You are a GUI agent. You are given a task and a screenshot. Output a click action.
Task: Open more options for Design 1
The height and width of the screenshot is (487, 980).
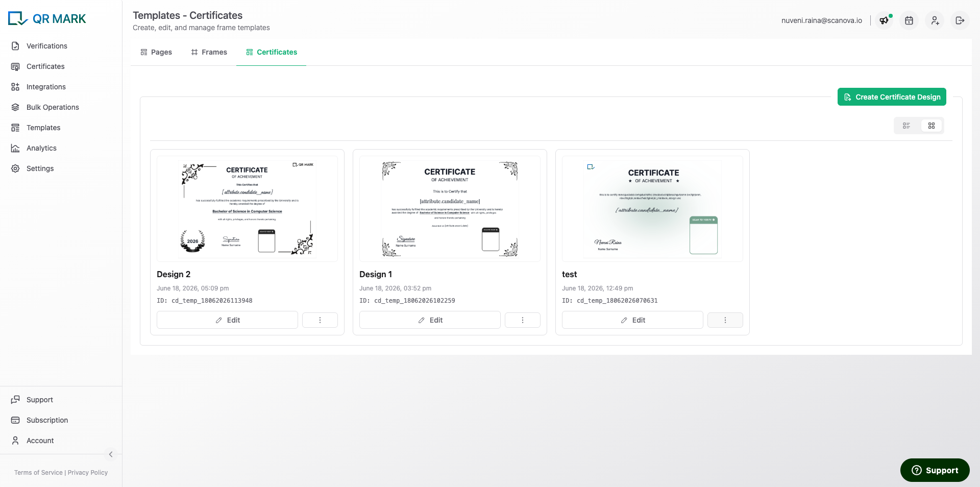click(523, 320)
